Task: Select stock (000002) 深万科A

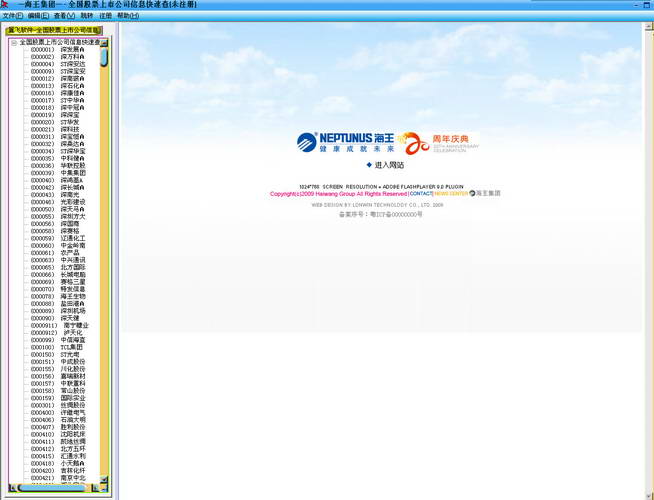Action: (x=58, y=57)
